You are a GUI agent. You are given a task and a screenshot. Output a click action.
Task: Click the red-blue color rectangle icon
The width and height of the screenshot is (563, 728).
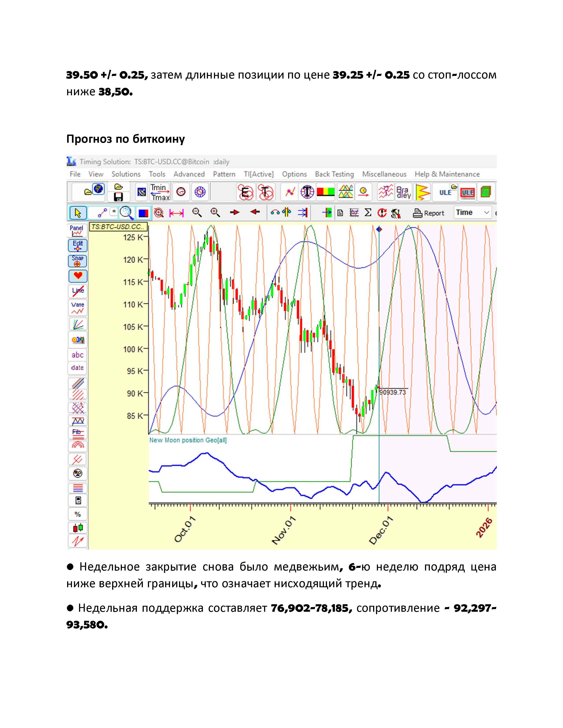click(144, 213)
